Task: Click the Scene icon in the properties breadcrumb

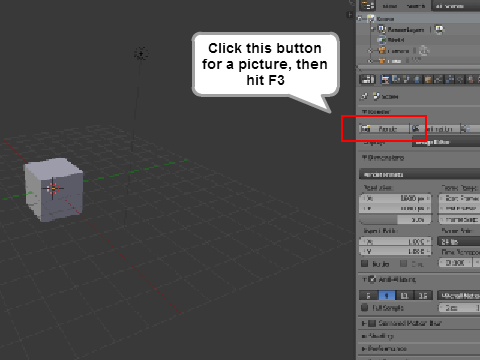Action: [x=376, y=96]
